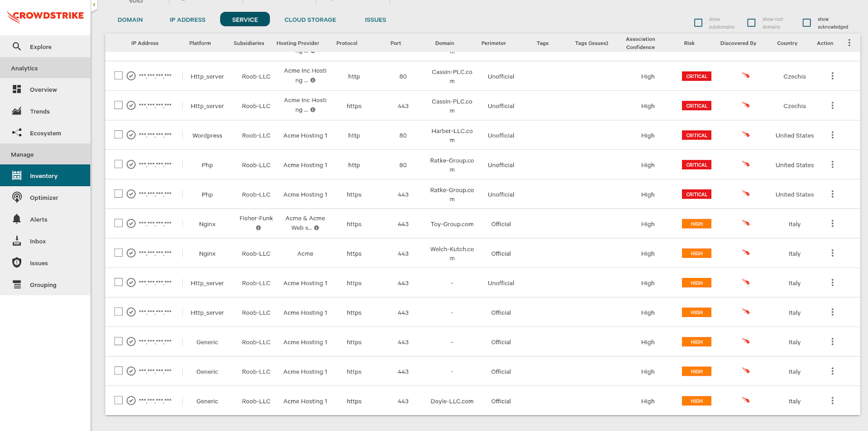Enable the show subdomains checkbox

pyautogui.click(x=698, y=23)
